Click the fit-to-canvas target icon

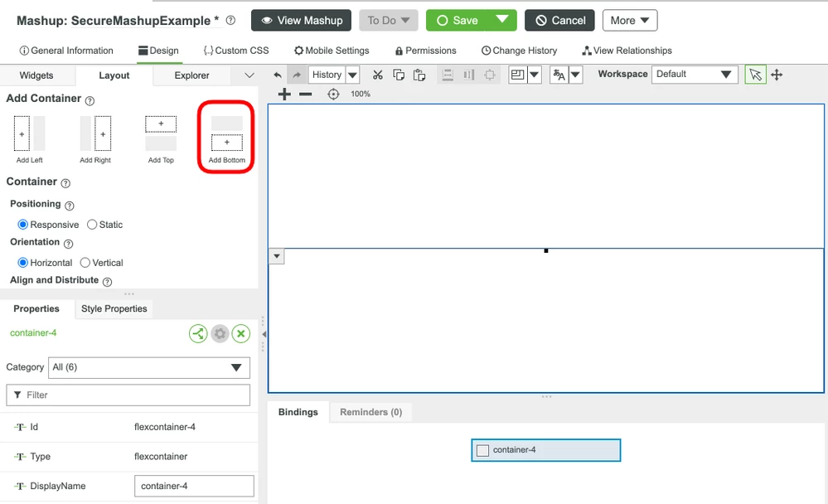pyautogui.click(x=333, y=94)
